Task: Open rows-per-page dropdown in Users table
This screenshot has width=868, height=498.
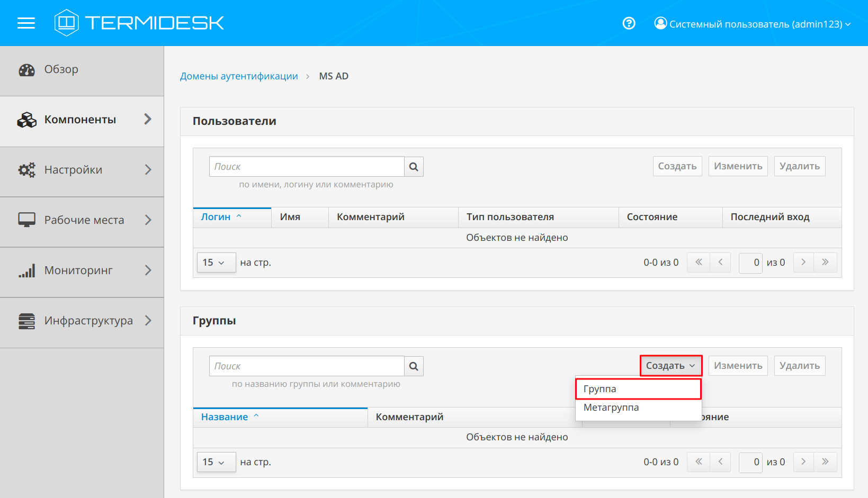Action: [x=216, y=262]
